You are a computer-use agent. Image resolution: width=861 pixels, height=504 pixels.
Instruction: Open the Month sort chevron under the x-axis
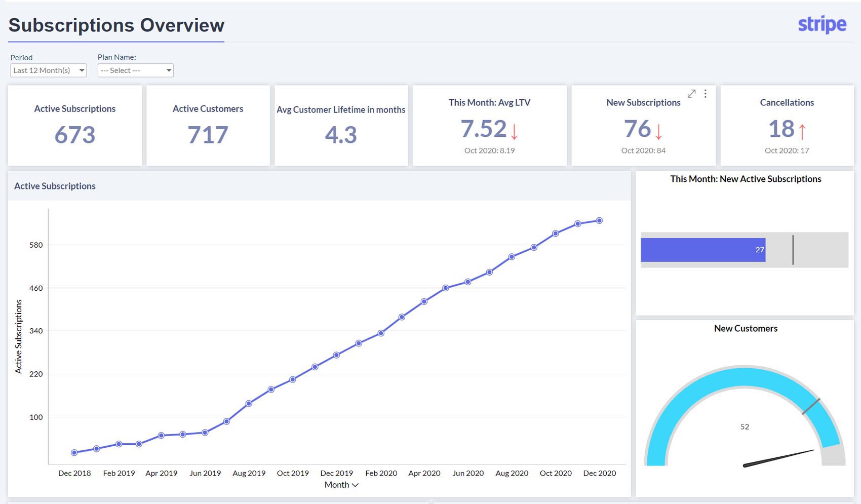(x=356, y=485)
